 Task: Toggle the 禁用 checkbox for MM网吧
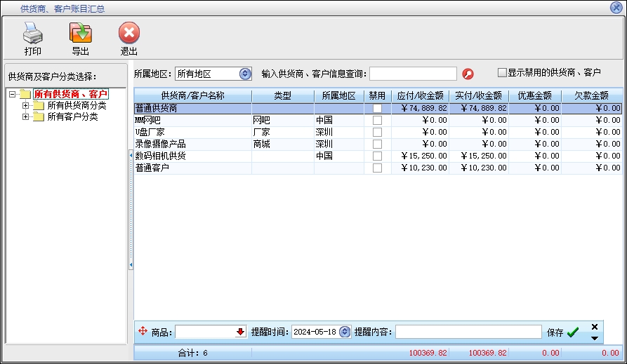pyautogui.click(x=377, y=121)
